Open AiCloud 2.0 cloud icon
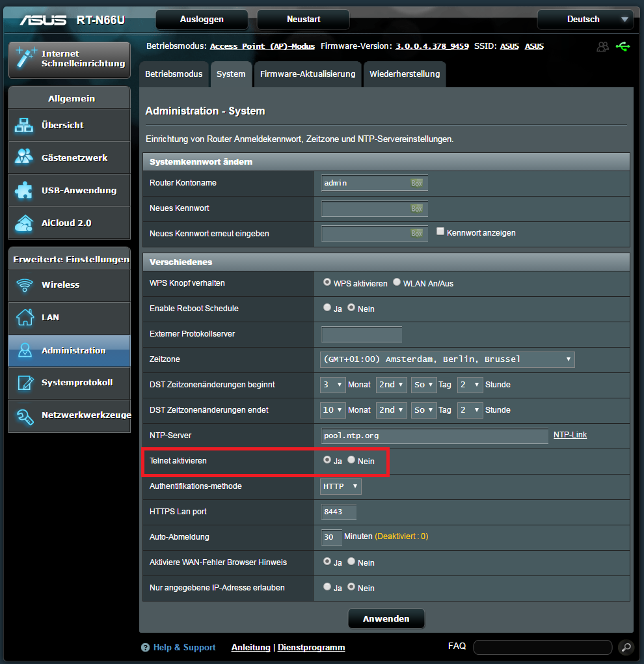 pos(25,223)
